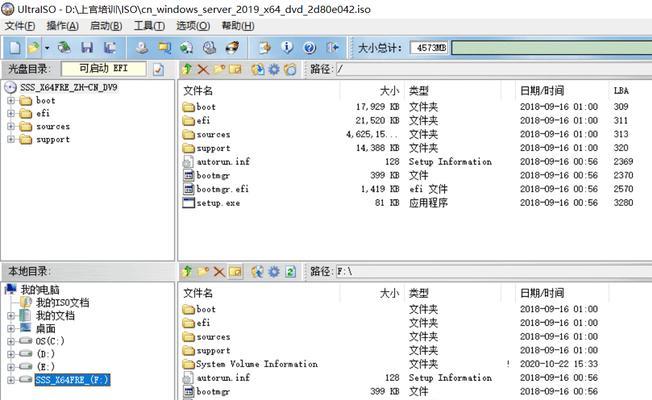The image size is (652, 400).
Task: Click gear properties icon in disc pane toolbar
Action: (x=274, y=69)
